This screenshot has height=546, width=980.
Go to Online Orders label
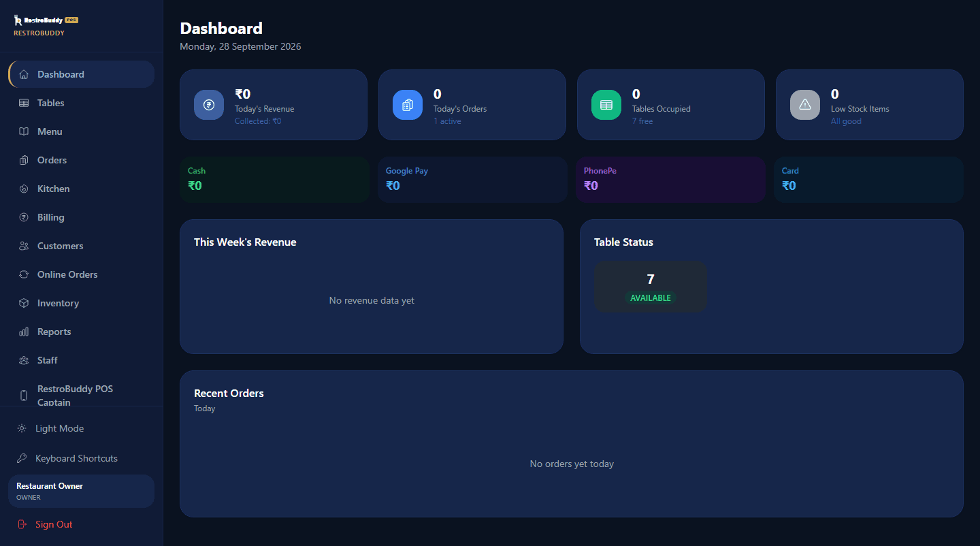[67, 274]
